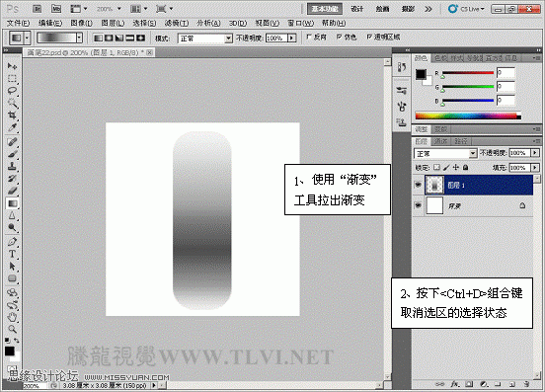
Task: Click foreground color swatch in Color panel
Action: [421, 74]
